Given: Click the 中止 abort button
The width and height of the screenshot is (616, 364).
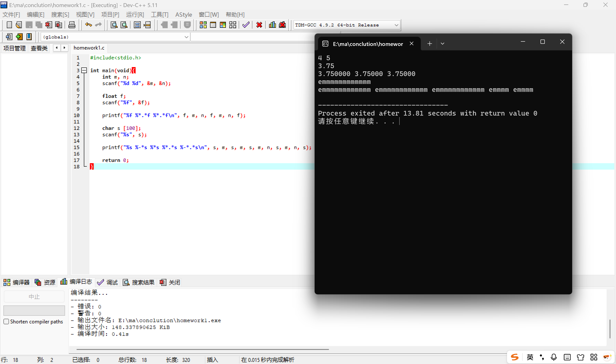Looking at the screenshot, I should 34,296.
